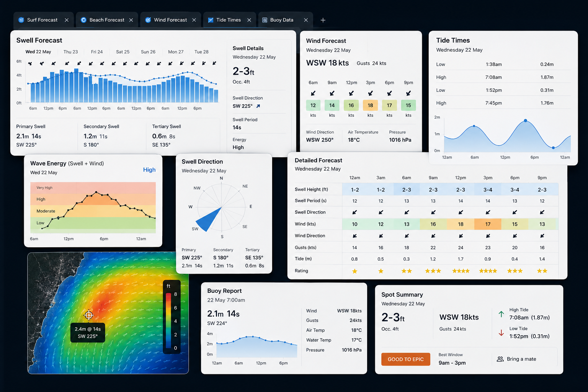Select Thu 23 in Swell Forecast

71,52
